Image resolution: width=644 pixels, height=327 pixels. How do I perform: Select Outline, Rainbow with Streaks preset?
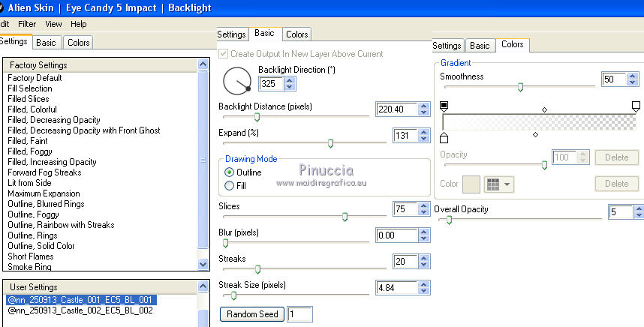pyautogui.click(x=61, y=225)
